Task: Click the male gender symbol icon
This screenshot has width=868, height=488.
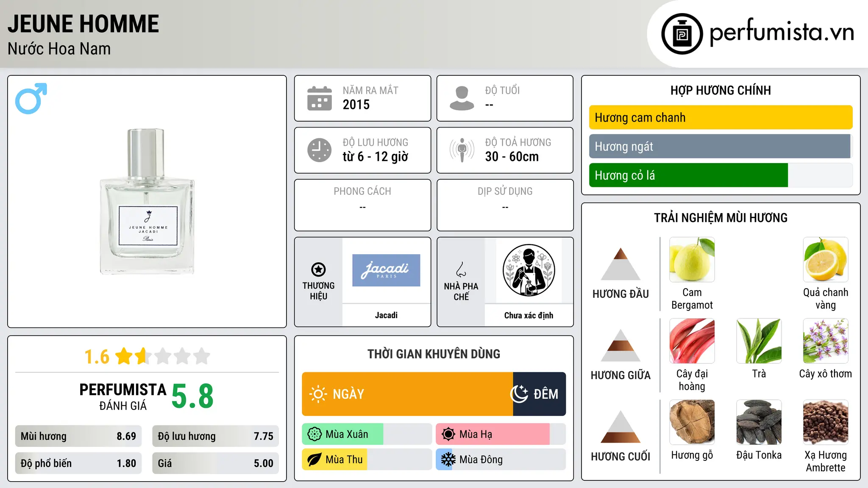Action: [31, 98]
